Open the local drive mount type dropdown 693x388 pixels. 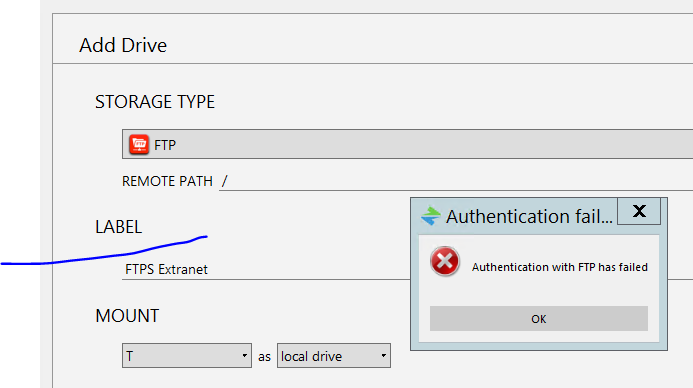click(334, 356)
